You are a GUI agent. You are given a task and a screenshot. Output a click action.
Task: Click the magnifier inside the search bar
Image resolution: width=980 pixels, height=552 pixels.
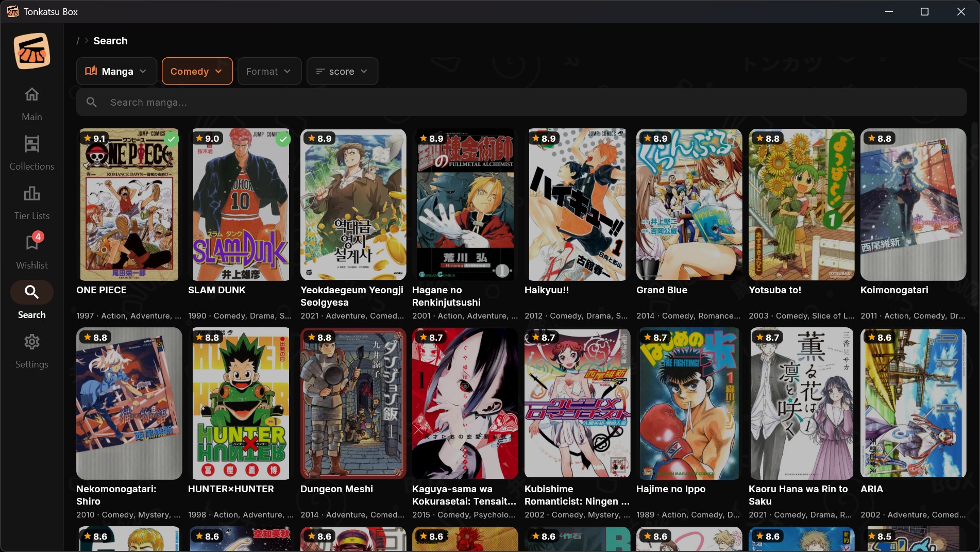pos(91,102)
